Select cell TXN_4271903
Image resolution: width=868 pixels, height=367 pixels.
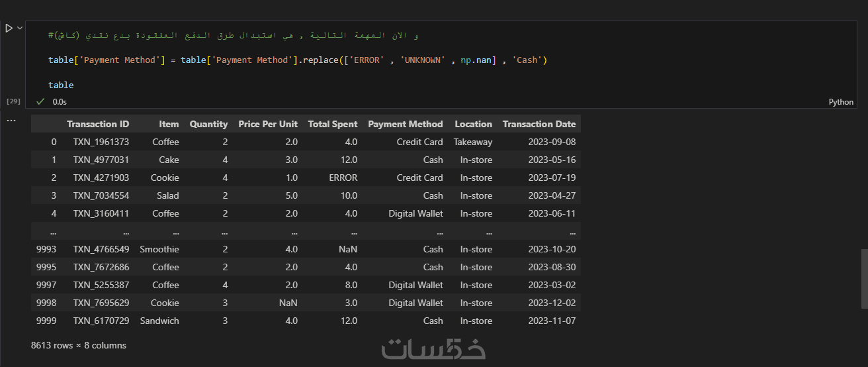point(101,178)
